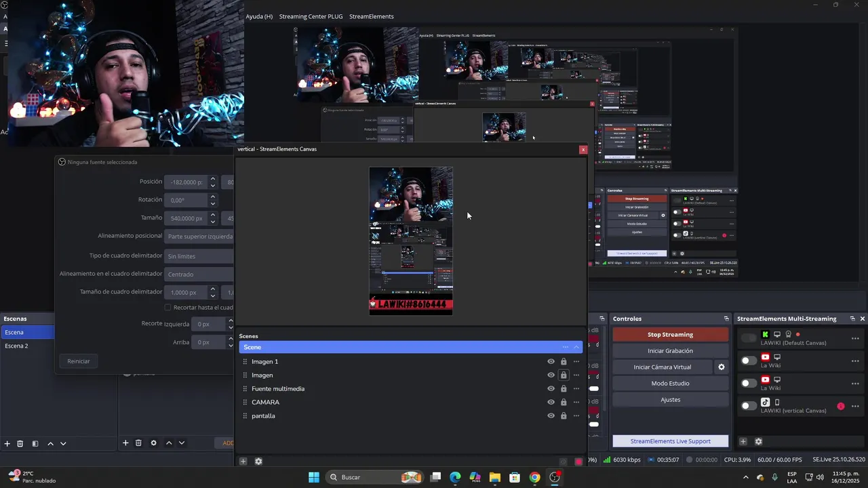Hide the Imagen source with eye icon

pyautogui.click(x=551, y=375)
